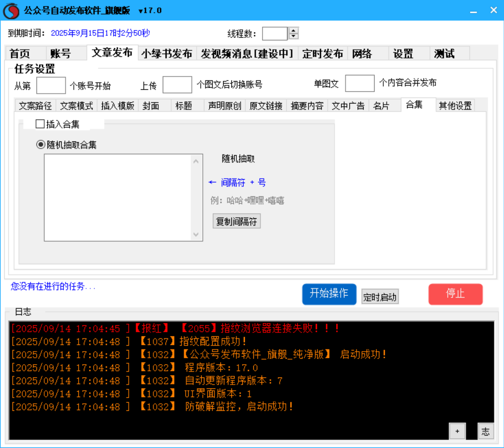Click the 复制间隔符 button
The image size is (504, 448).
(x=237, y=221)
